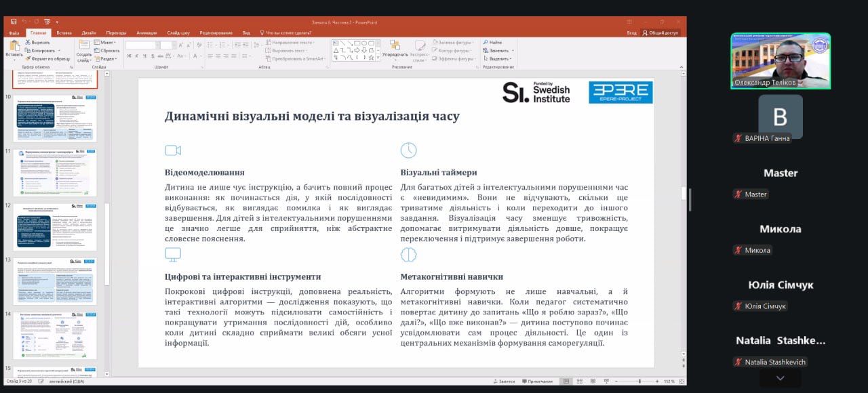
Task: Toggle Заметки notes pane in status bar
Action: (x=503, y=381)
